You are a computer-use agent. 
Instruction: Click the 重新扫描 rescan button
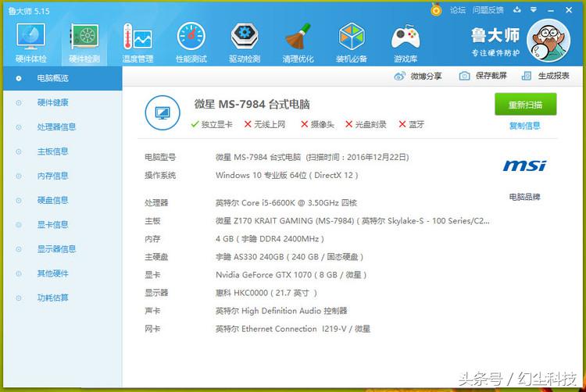(526, 104)
